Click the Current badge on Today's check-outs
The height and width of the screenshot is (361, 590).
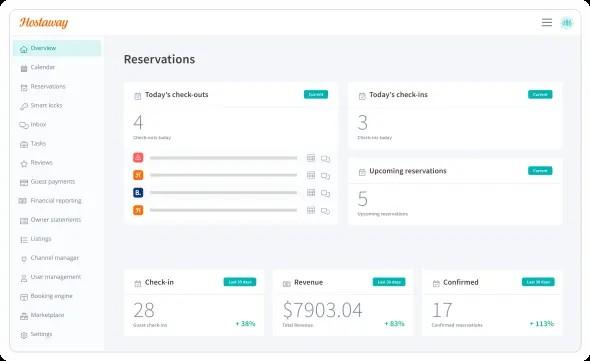[316, 94]
